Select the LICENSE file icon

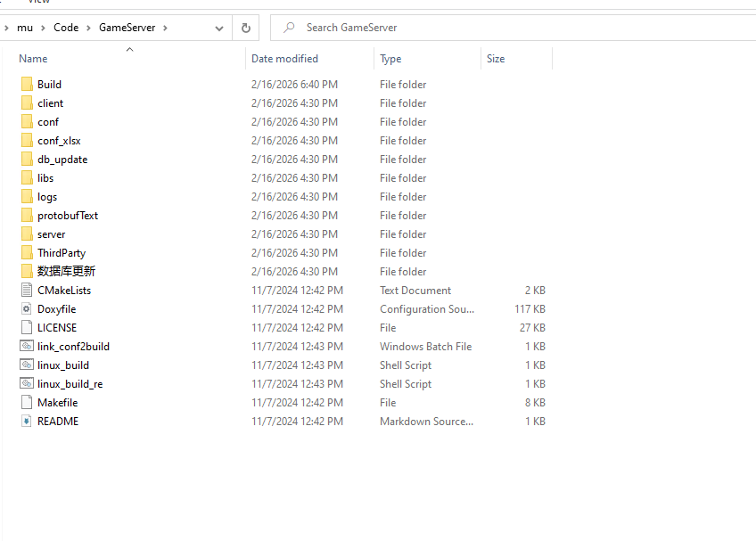(x=26, y=328)
